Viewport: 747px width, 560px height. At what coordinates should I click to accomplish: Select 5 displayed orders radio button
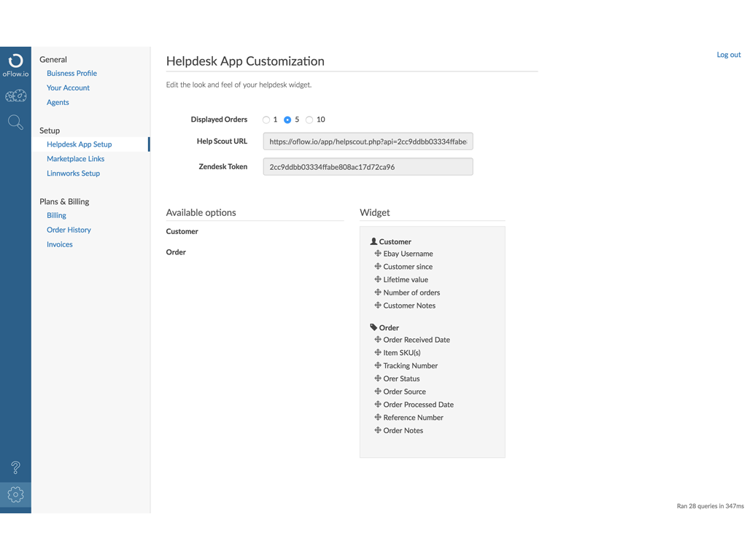click(287, 120)
